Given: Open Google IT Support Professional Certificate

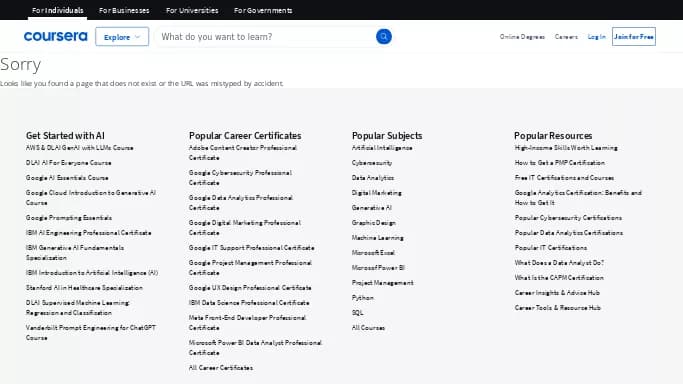Looking at the screenshot, I should click(x=251, y=248).
